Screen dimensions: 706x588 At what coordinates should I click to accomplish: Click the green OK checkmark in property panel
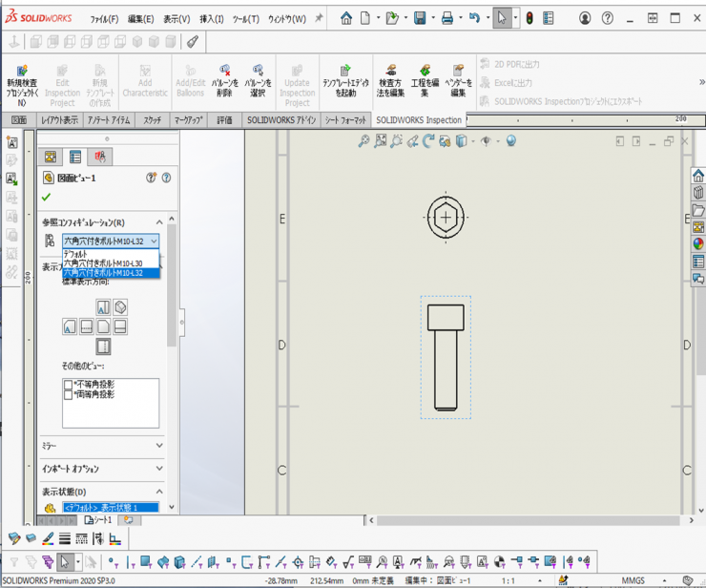coord(47,198)
